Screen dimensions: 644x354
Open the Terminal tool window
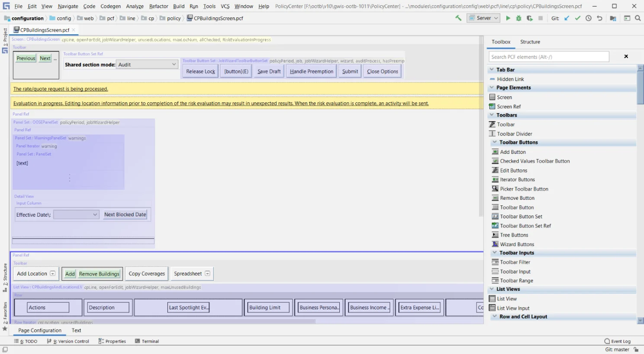point(147,341)
